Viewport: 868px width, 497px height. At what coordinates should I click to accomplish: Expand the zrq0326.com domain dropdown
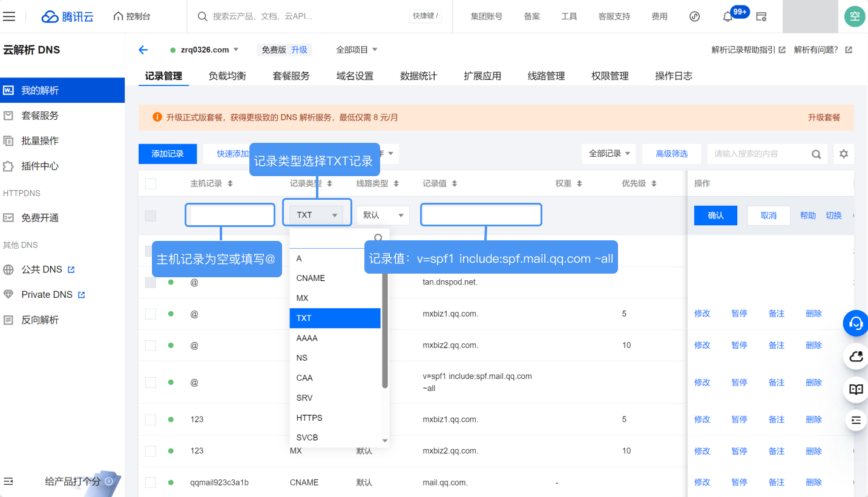236,50
